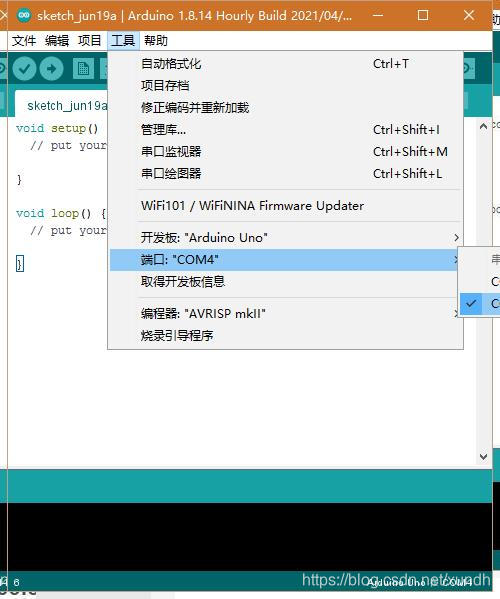This screenshot has height=599, width=500.
Task: Open the 帮助 menu
Action: point(156,40)
